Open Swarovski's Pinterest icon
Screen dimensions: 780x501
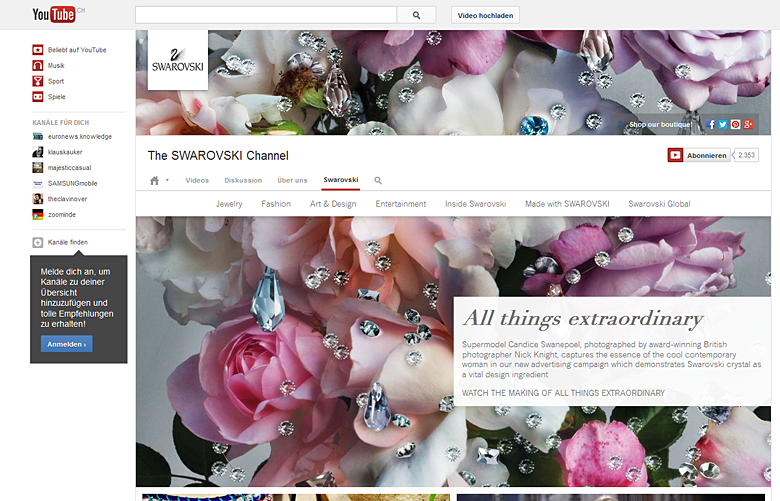coord(735,124)
